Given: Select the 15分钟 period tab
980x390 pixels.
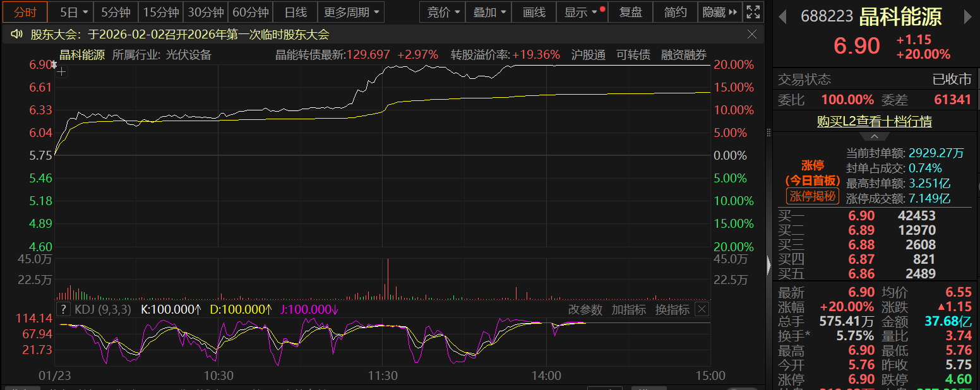Looking at the screenshot, I should pos(160,12).
